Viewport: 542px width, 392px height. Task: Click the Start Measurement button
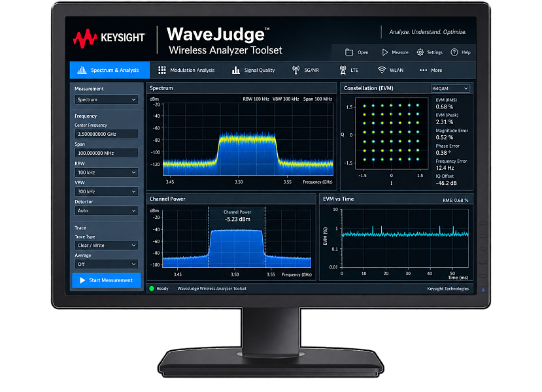click(107, 280)
